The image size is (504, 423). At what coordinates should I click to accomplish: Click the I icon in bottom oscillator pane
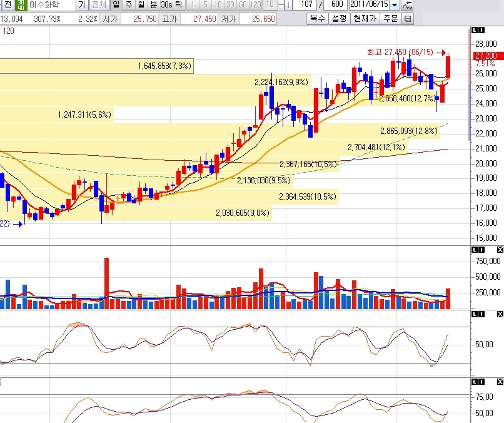[481, 382]
